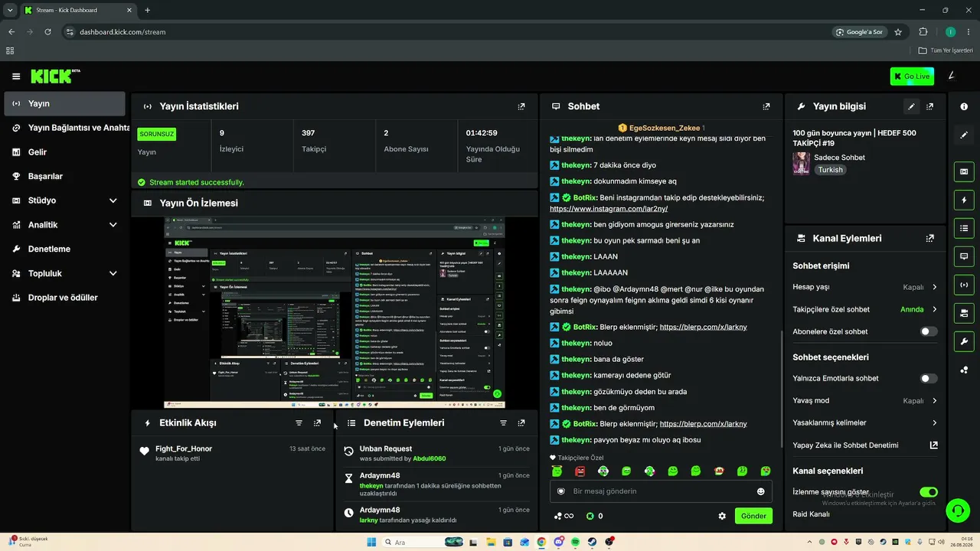
Task: Open the Denetim Eylemleri filter icon
Action: [x=503, y=422]
